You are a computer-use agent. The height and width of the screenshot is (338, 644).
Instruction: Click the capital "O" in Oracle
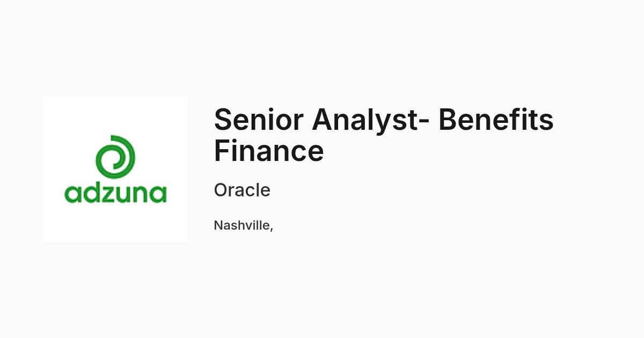point(221,190)
